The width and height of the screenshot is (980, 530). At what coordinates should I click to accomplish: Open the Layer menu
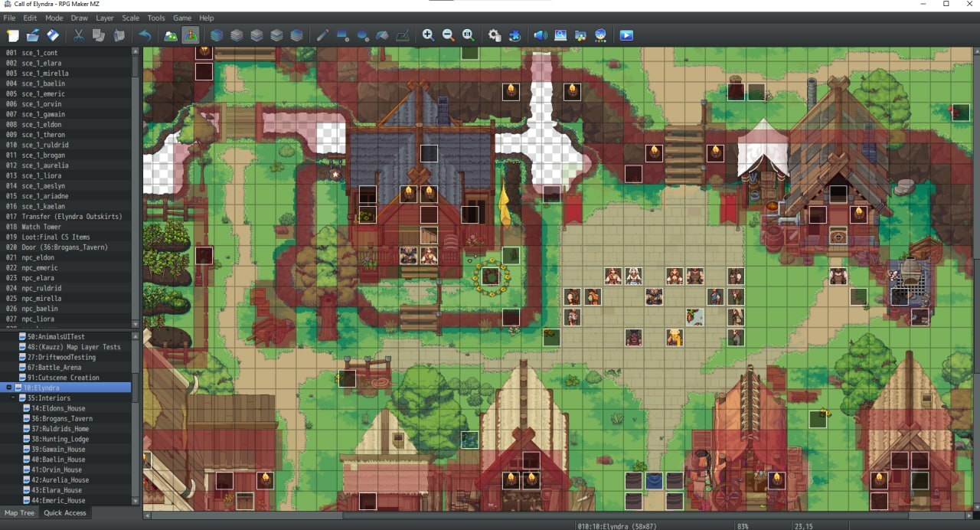click(x=105, y=18)
